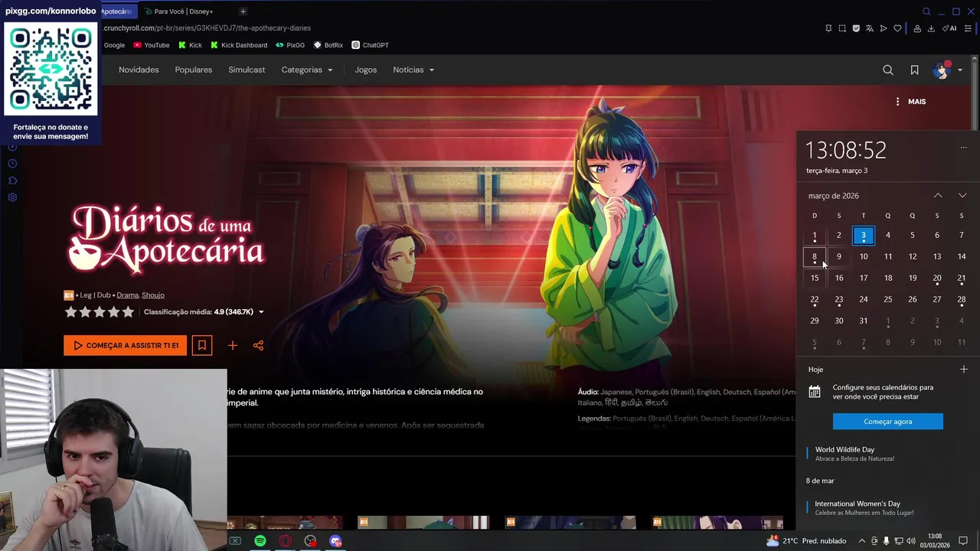980x551 pixels.
Task: Click the send flow arrow icon
Action: pos(884,28)
